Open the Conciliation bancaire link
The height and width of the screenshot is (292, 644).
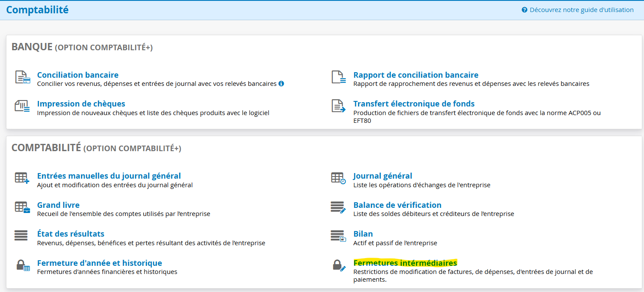[78, 75]
